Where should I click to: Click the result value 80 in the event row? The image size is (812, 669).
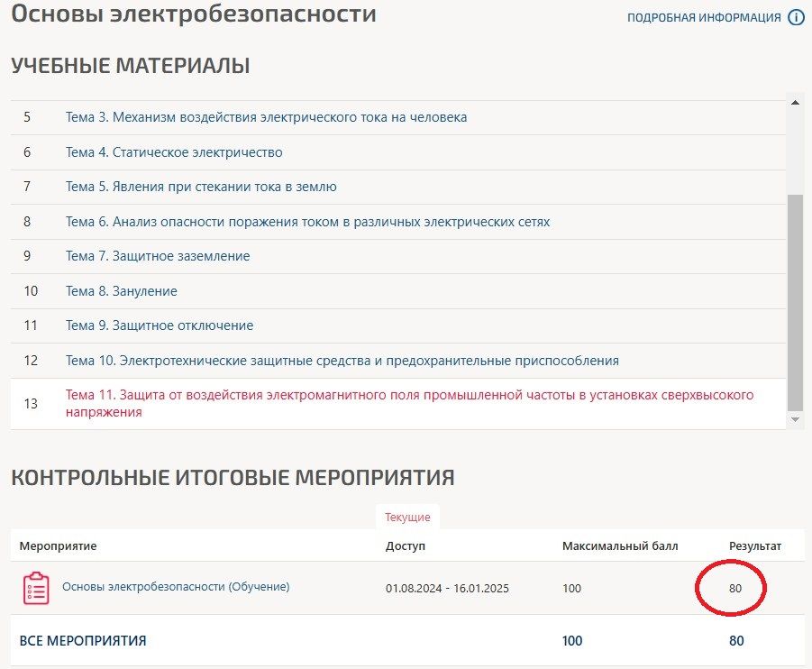click(735, 589)
